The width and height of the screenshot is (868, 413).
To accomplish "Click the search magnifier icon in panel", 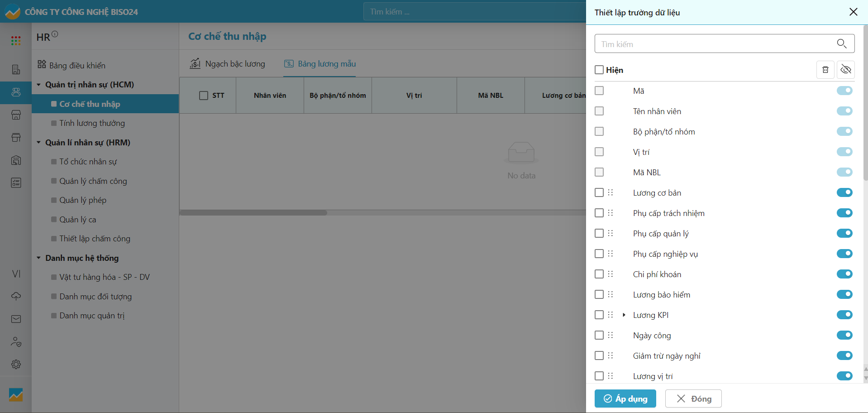I will click(x=841, y=43).
